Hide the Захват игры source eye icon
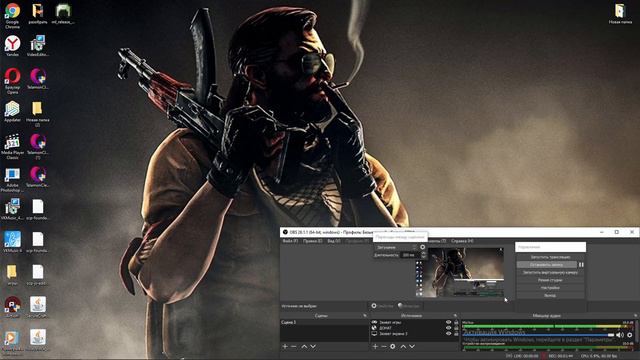This screenshot has height=360, width=640. tap(449, 322)
